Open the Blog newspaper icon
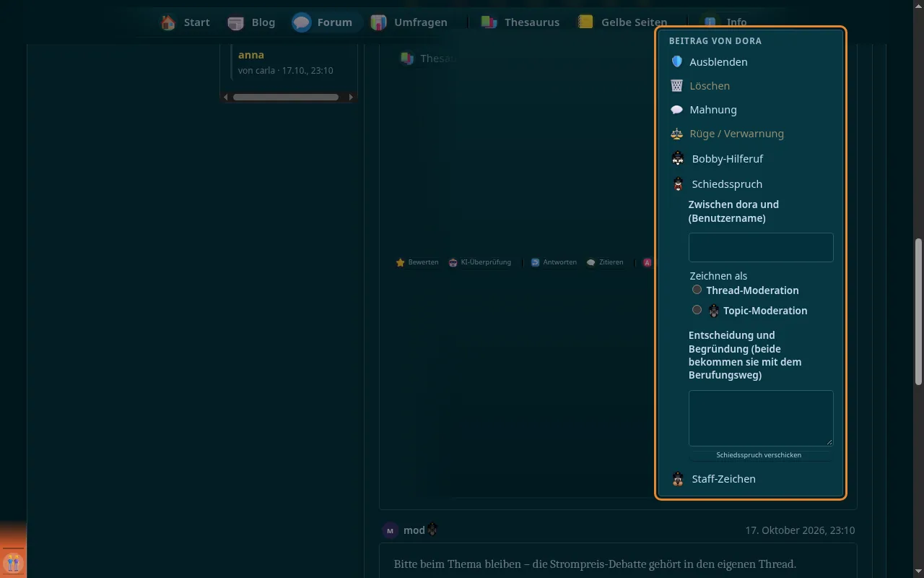 [236, 22]
